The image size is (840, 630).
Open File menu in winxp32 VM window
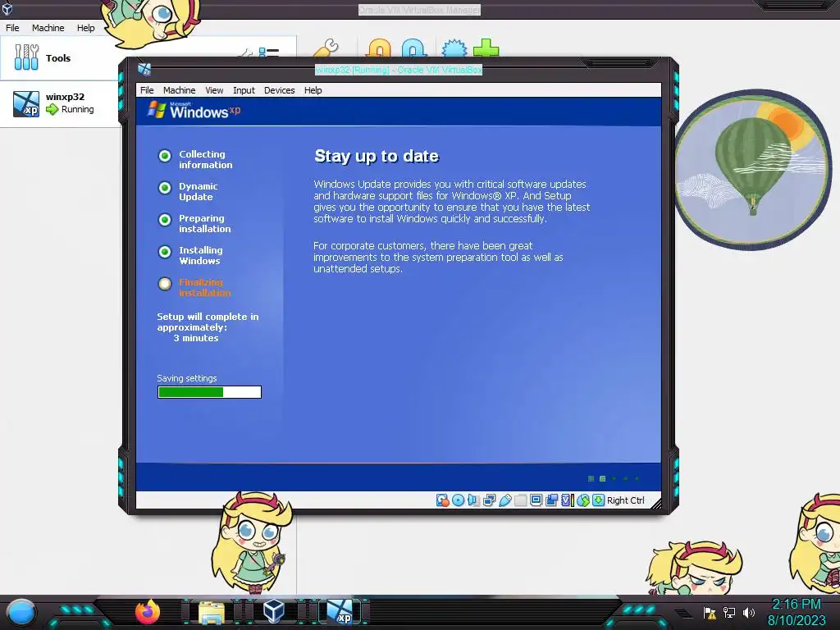147,90
